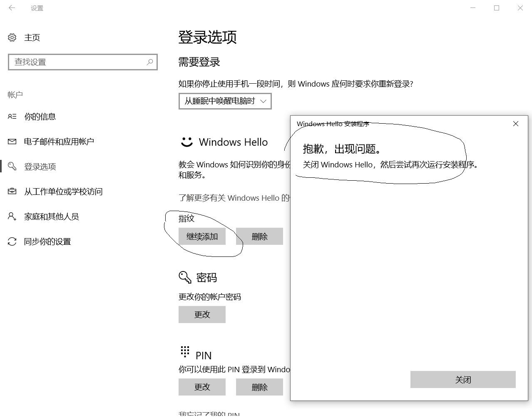Viewport: 532px width, 418px height.
Task: Click 删除 next to 继续添加 fingerprint
Action: (259, 236)
